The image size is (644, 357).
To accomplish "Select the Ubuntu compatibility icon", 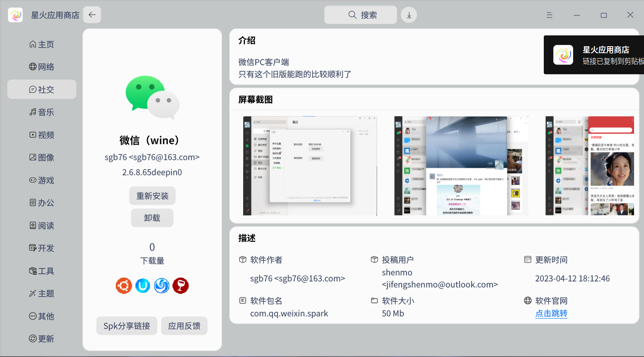I will pyautogui.click(x=124, y=285).
